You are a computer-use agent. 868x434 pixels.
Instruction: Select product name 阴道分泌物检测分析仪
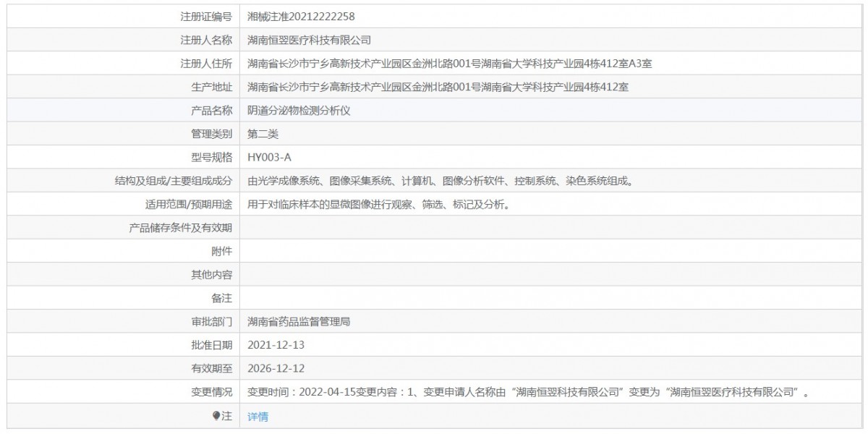[x=299, y=110]
